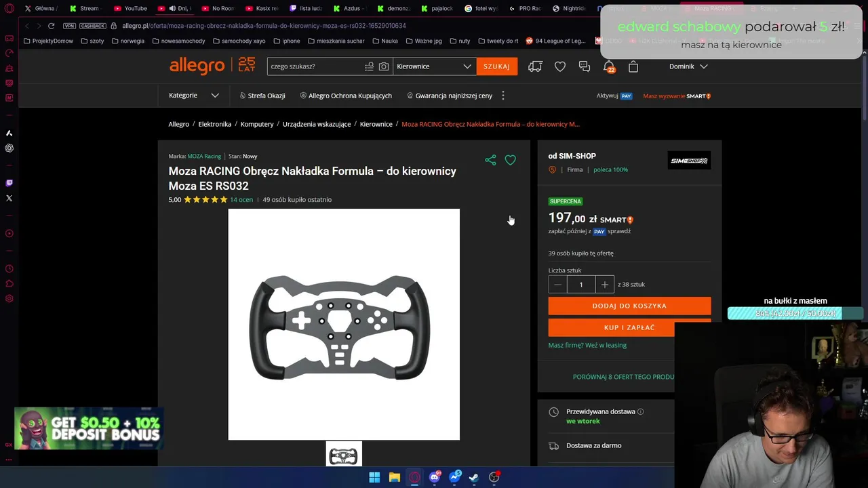Select the steering wheel thumbnail below image

344,455
